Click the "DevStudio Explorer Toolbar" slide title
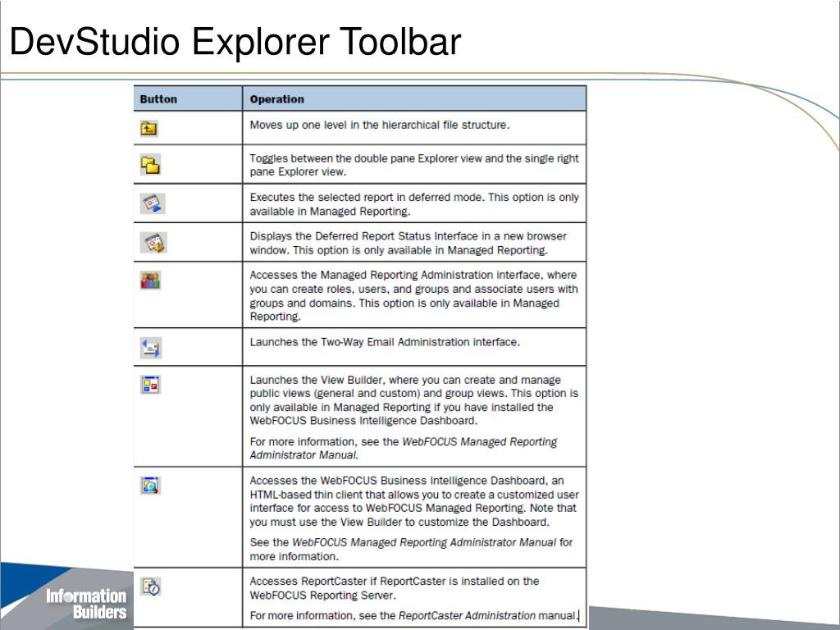This screenshot has height=630, width=840. 235,42
